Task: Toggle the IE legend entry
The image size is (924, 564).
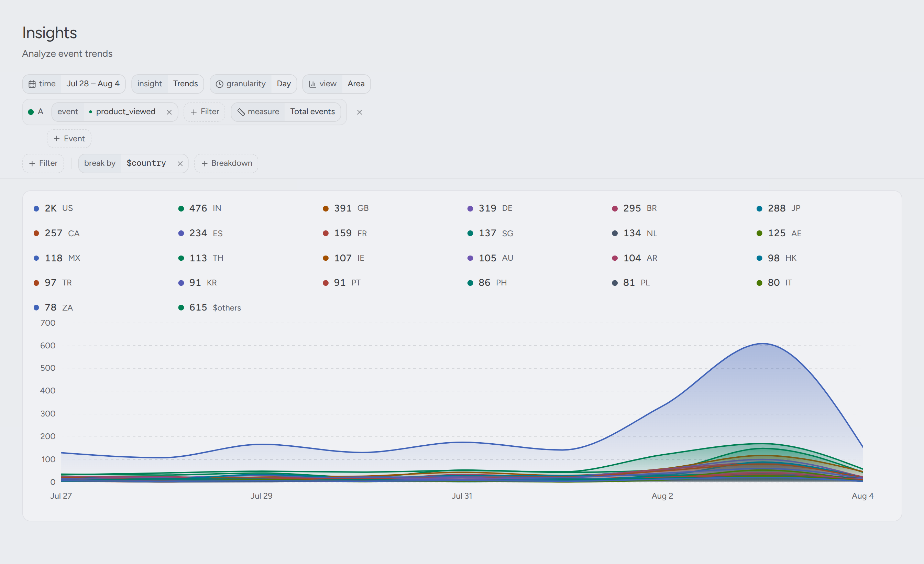Action: pyautogui.click(x=344, y=258)
